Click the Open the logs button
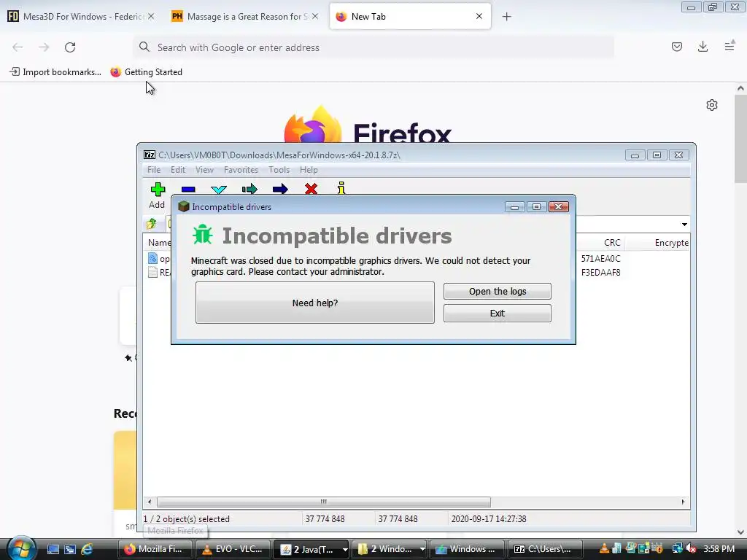This screenshot has height=560, width=747. (x=498, y=292)
